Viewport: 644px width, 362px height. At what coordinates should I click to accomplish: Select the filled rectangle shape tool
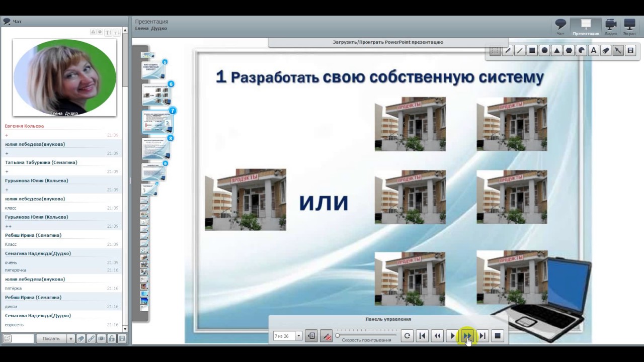(532, 51)
